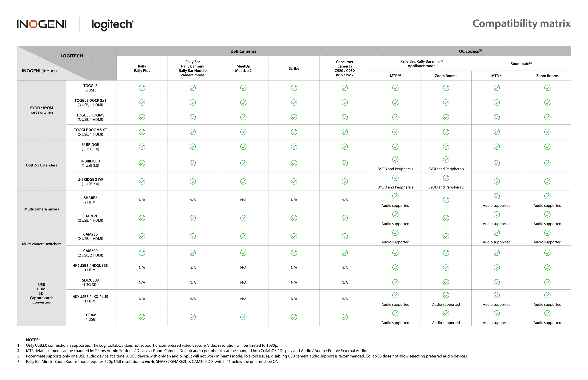588x380 pixels.
Task: Click Audio supported for U-CAM Rally Bar Zoom Rooms
Action: (x=446, y=323)
